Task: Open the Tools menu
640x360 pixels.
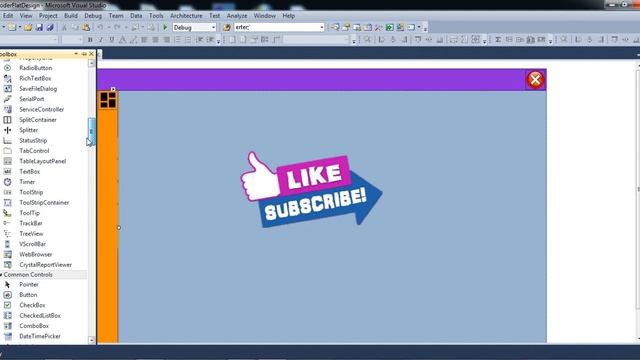Action: click(156, 16)
